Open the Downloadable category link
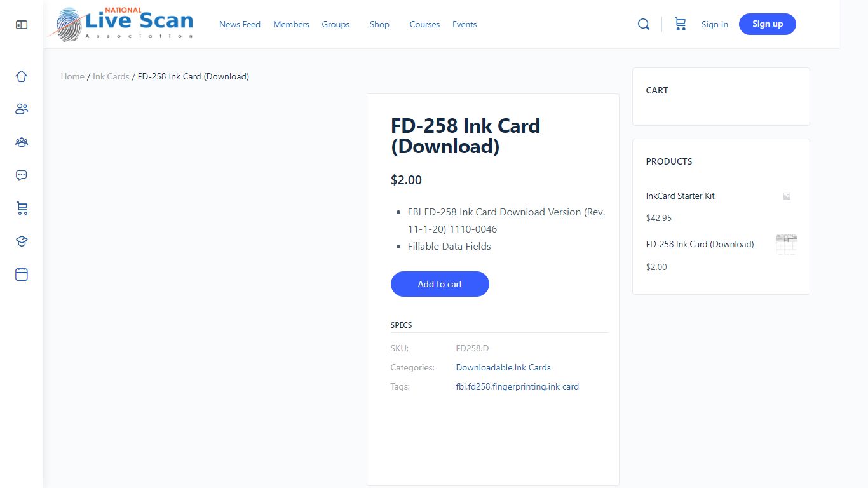The height and width of the screenshot is (488, 868). (484, 367)
